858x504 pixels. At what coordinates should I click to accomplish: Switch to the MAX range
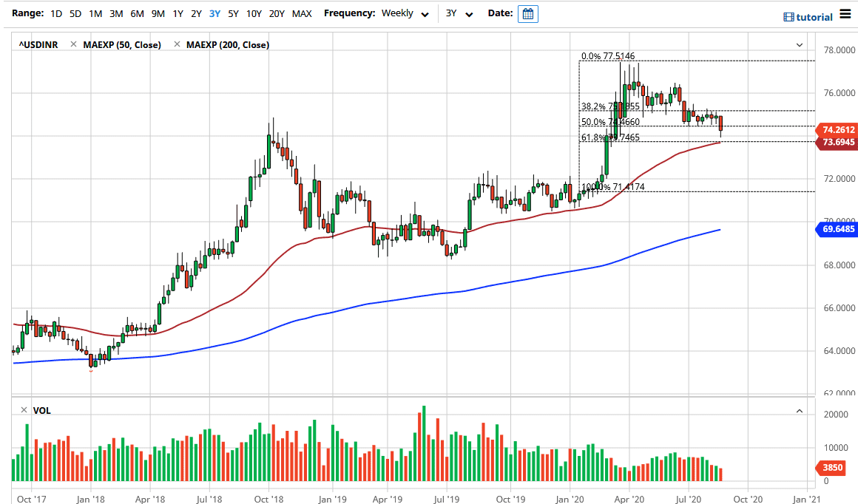click(302, 13)
